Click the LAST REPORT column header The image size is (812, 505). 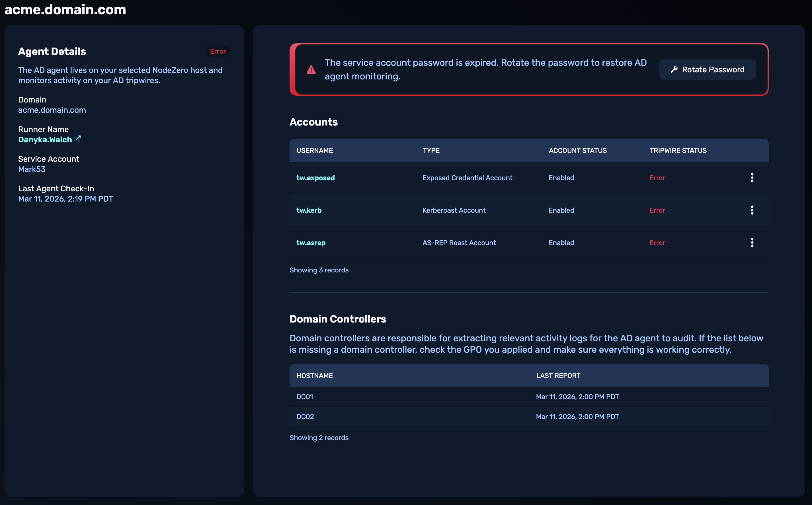point(558,375)
